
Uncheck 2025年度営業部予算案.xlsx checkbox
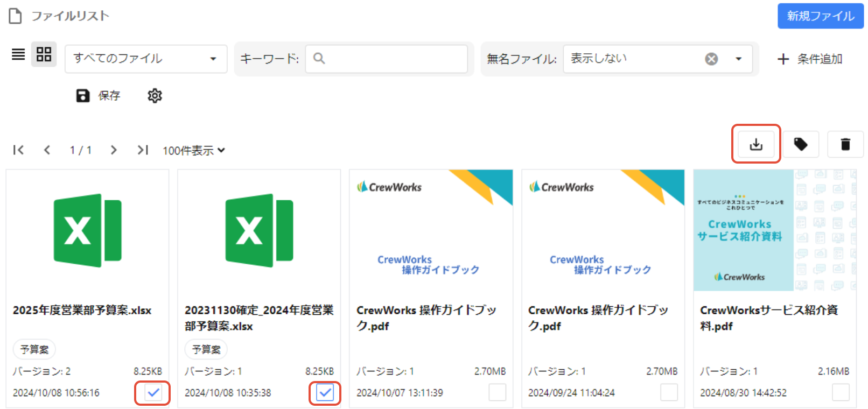(153, 393)
